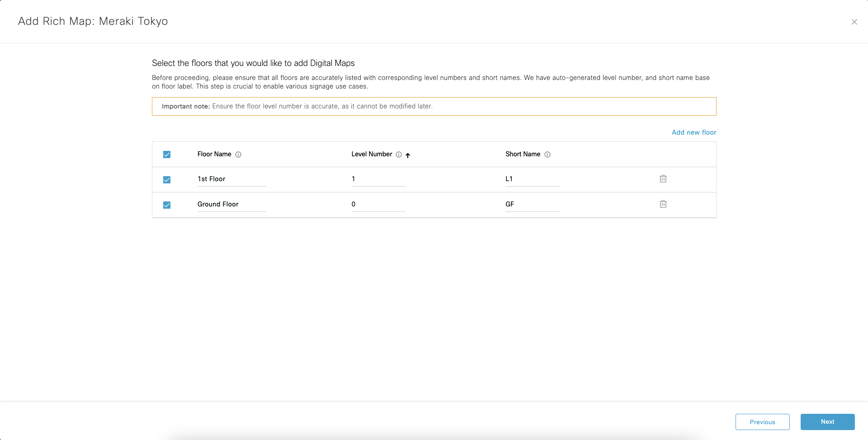Click info icon next to Level Number
The width and height of the screenshot is (868, 440).
coord(399,154)
